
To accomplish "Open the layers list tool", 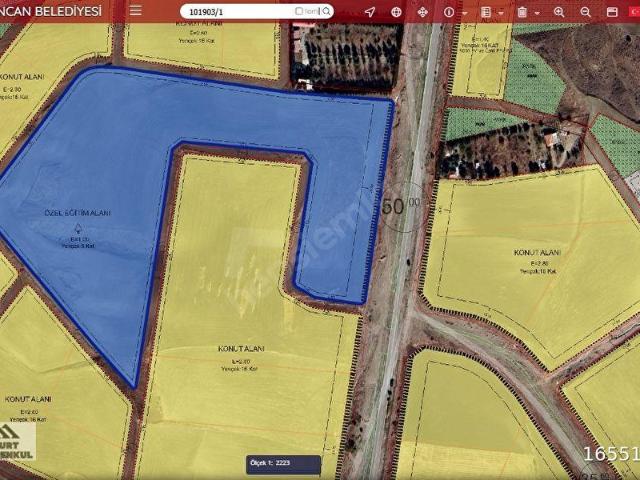I will pyautogui.click(x=486, y=12).
